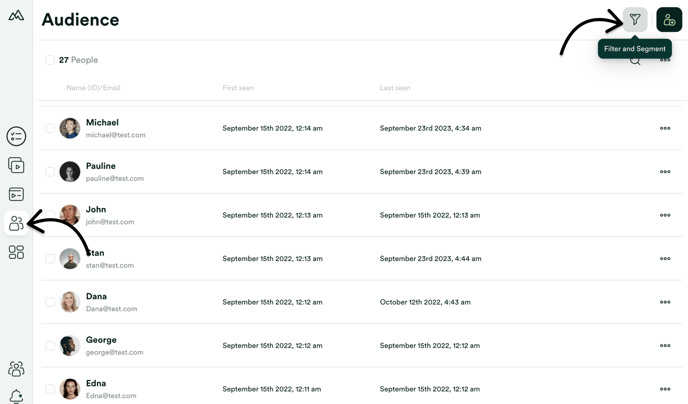Click George's avatar photo
The width and height of the screenshot is (688, 404).
pyautogui.click(x=70, y=346)
